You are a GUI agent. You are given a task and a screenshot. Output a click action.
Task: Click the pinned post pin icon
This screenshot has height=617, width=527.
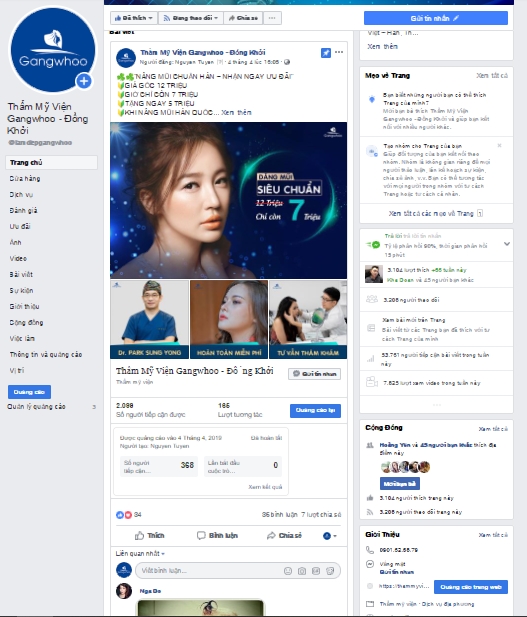pos(326,53)
